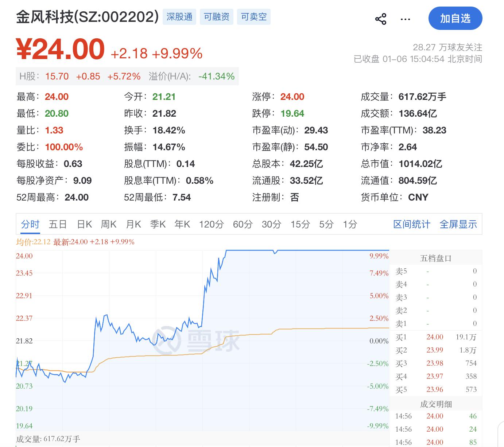Switch to the 月K chart tab
Screen dimensions: 504x447
[x=133, y=224]
